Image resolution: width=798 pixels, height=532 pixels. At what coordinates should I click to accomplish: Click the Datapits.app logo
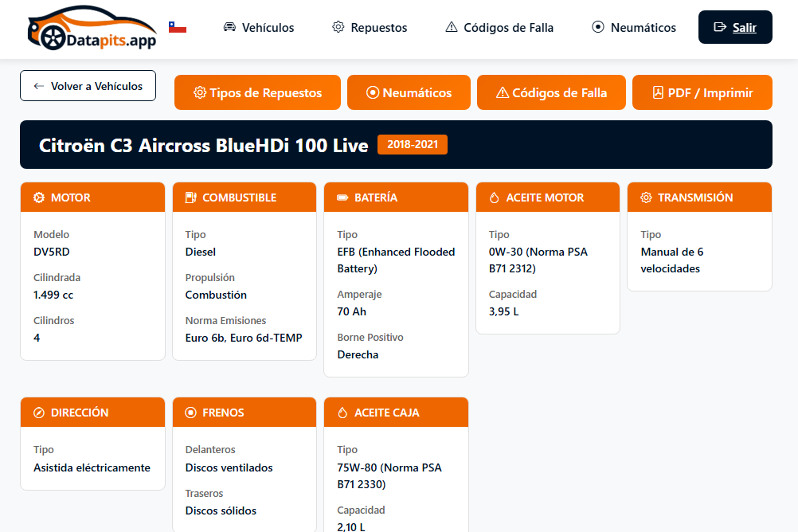tap(92, 28)
